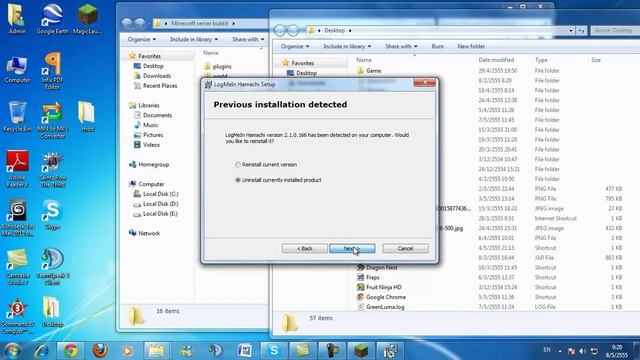Click the volume icon in system tray
This screenshot has height=360, width=640.
point(582,351)
